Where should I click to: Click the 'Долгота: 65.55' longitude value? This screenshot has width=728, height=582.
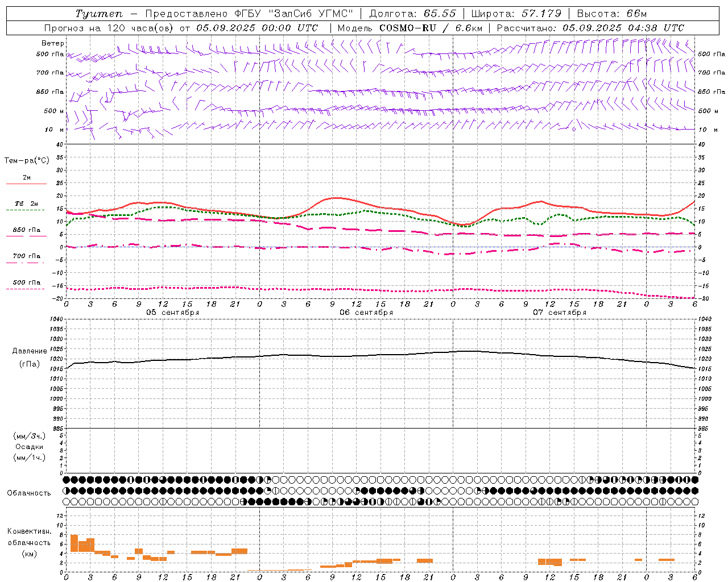pos(413,14)
